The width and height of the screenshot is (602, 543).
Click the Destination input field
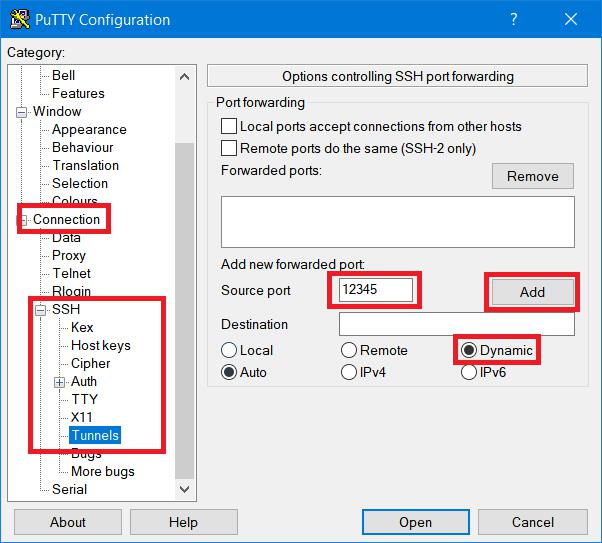pos(456,324)
